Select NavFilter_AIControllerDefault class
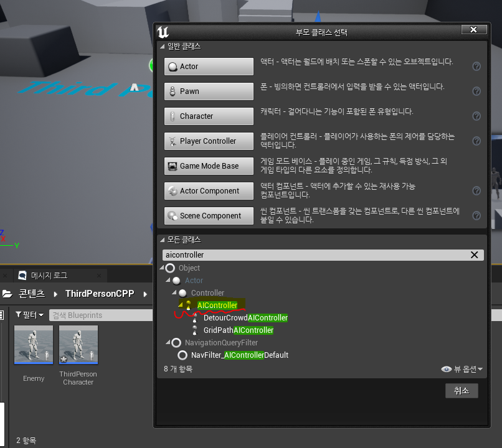 239,355
